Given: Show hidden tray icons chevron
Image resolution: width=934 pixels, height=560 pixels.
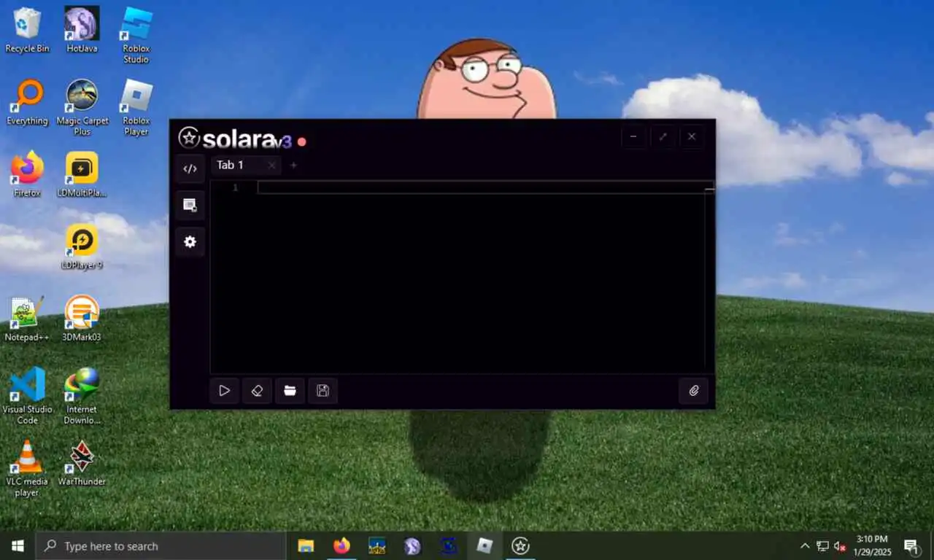Looking at the screenshot, I should pyautogui.click(x=805, y=545).
